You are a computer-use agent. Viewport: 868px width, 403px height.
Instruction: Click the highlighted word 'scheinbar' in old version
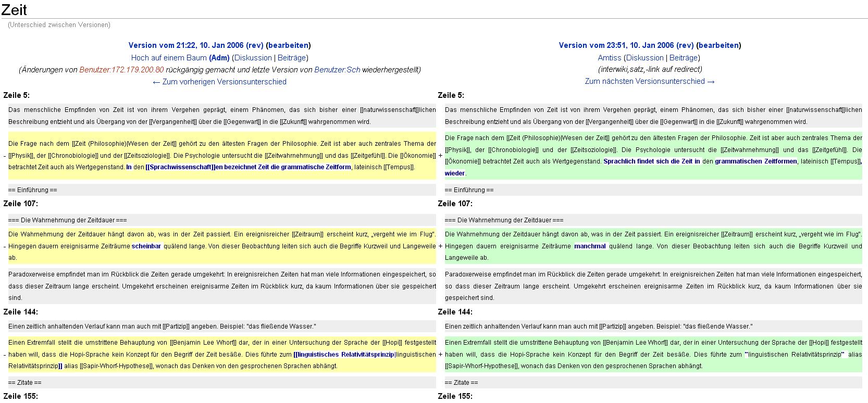click(146, 246)
